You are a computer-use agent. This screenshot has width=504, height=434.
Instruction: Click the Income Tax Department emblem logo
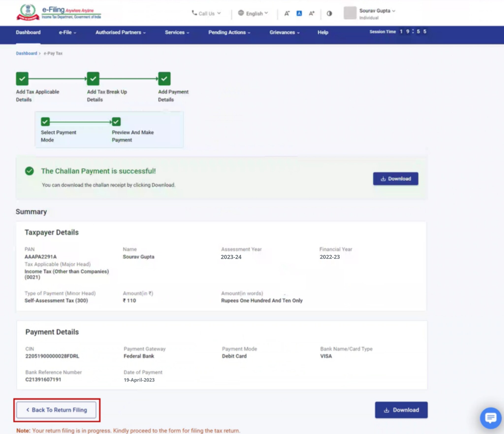(x=28, y=12)
